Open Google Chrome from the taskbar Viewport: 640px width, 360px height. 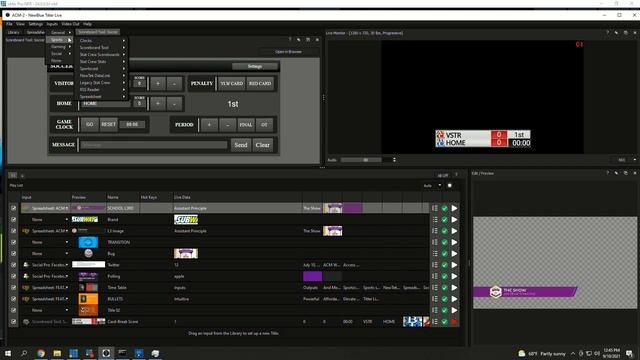(x=41, y=353)
